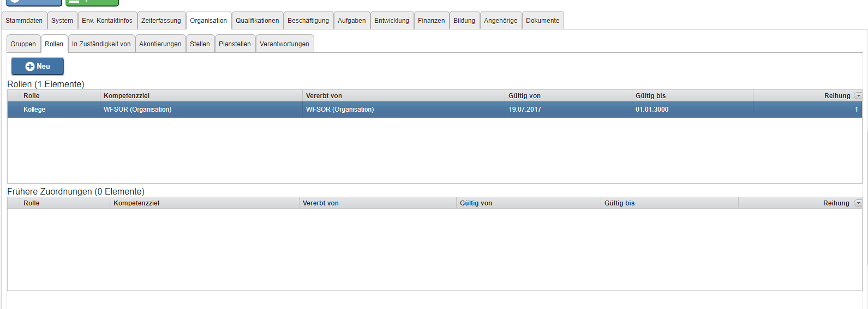The image size is (868, 309).
Task: Select the Finanzen tab
Action: [431, 21]
